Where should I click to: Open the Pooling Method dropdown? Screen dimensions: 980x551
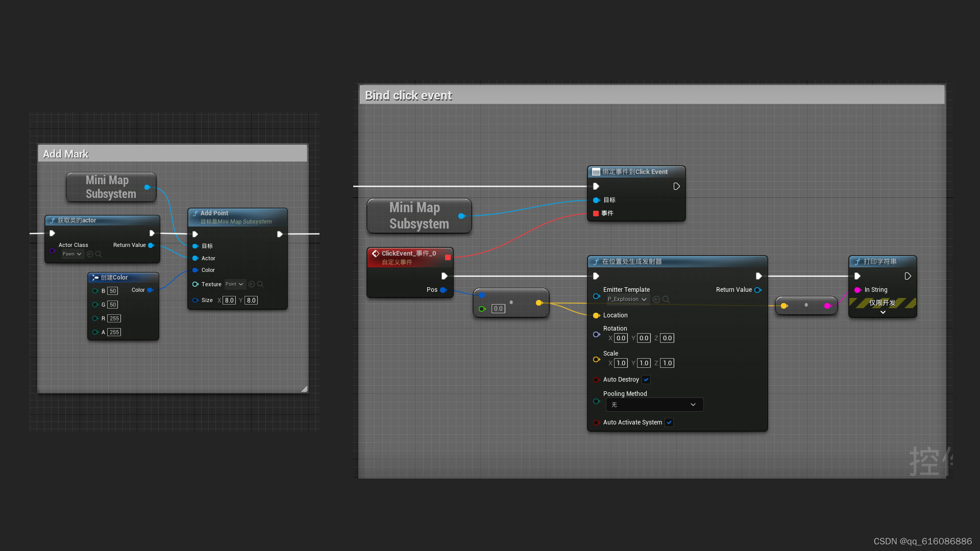[x=654, y=405]
